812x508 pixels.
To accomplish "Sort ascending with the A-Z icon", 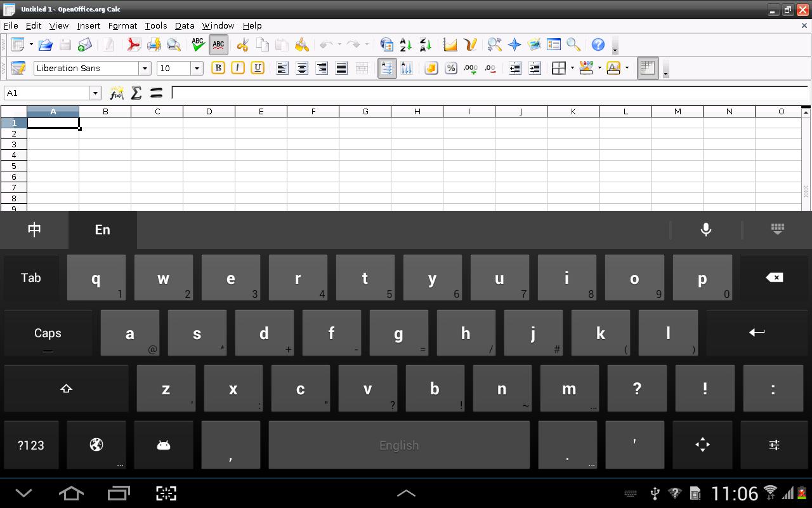I will pyautogui.click(x=406, y=44).
